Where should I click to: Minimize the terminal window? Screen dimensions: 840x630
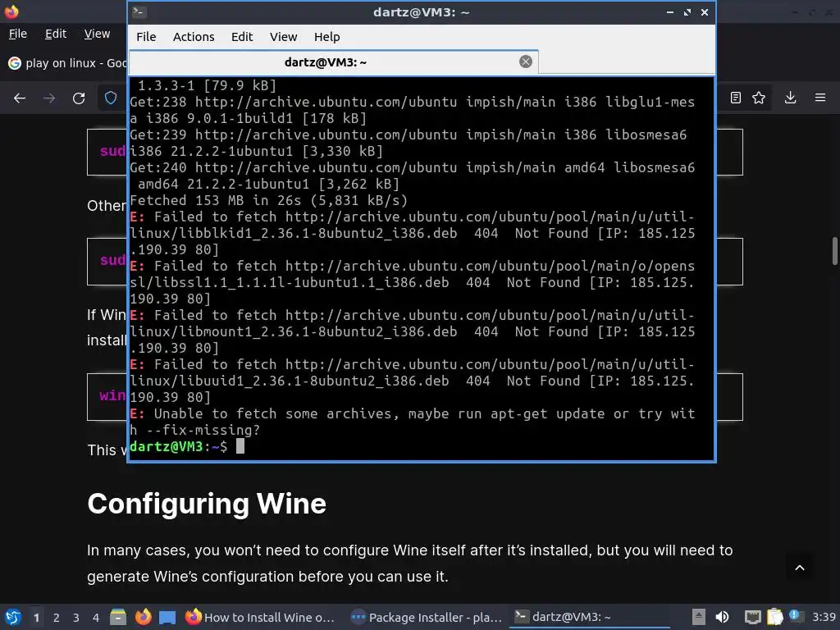point(669,11)
